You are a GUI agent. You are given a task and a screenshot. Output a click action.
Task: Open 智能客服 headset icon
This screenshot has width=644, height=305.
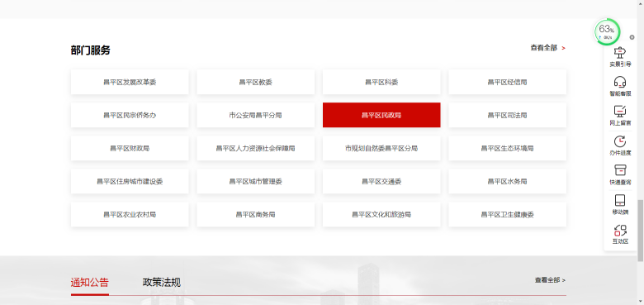(620, 82)
